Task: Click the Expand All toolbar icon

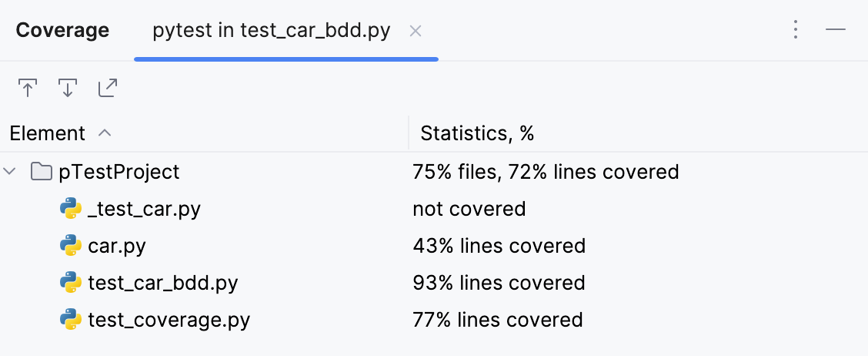Action: click(x=28, y=89)
